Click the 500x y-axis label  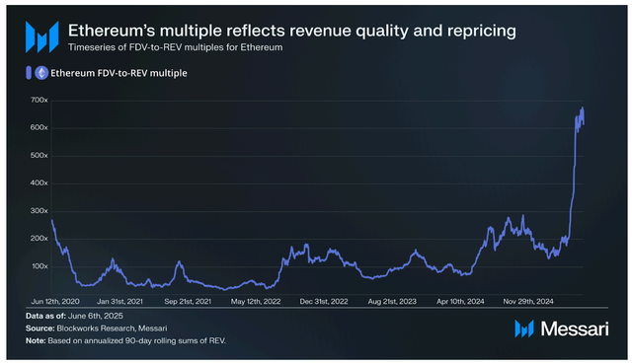pyautogui.click(x=39, y=156)
